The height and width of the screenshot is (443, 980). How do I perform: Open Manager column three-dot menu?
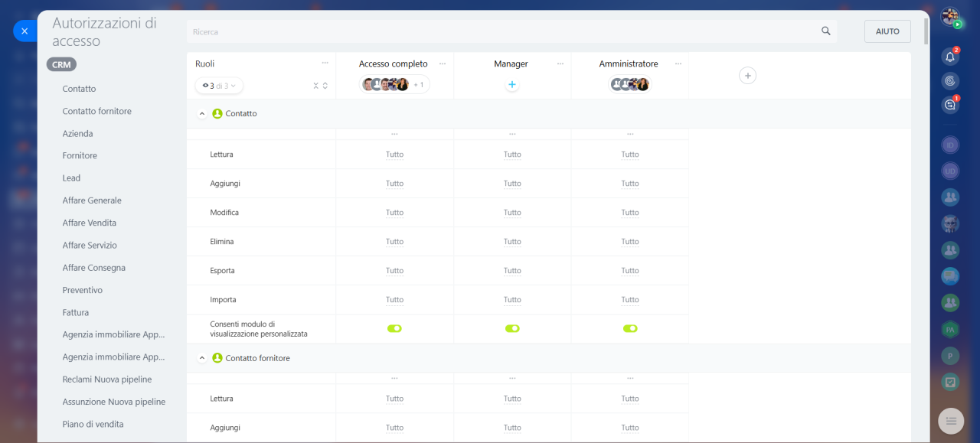point(560,64)
